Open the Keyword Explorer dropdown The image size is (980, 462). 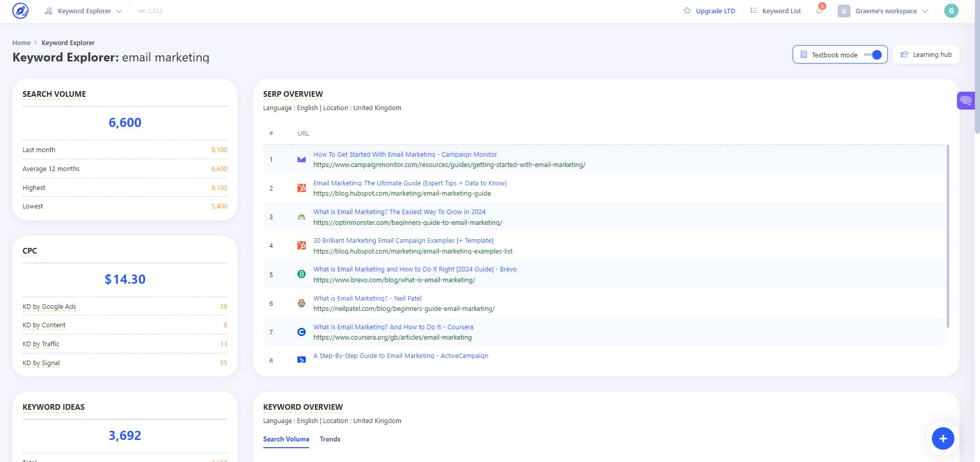tap(119, 11)
